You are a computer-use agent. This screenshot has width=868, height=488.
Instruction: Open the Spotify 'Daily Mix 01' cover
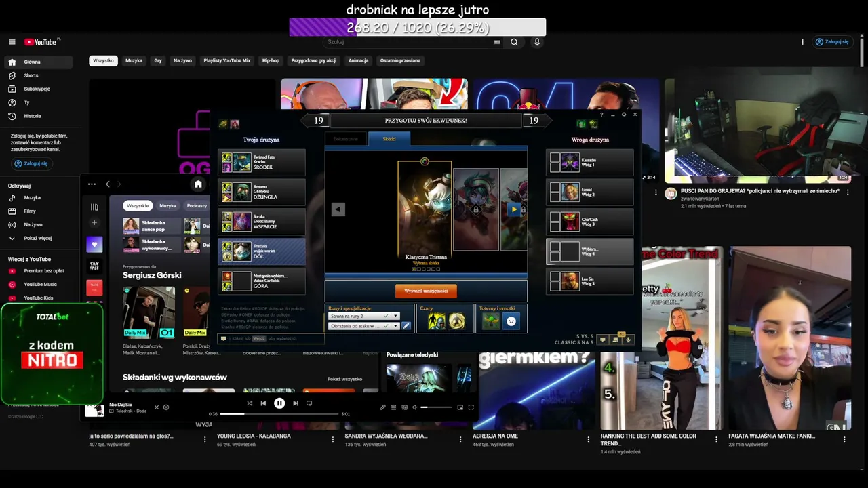[x=149, y=312]
